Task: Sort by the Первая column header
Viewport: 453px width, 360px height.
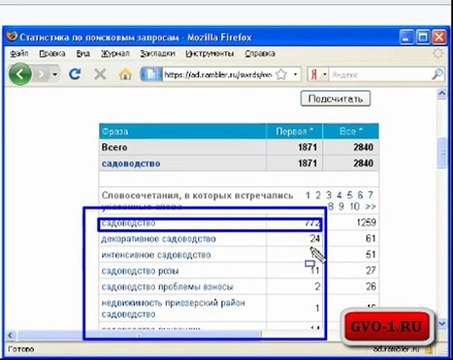Action: point(294,131)
